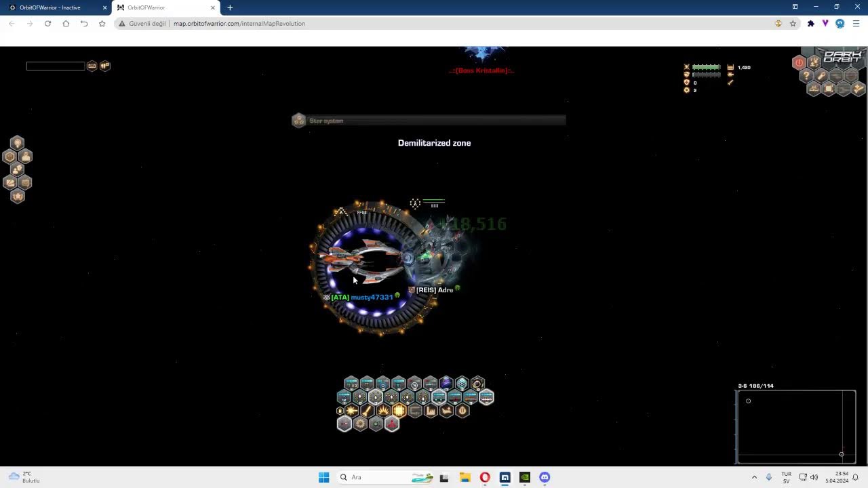This screenshot has width=868, height=488.
Task: Click the empty text field at top left
Action: coord(56,66)
